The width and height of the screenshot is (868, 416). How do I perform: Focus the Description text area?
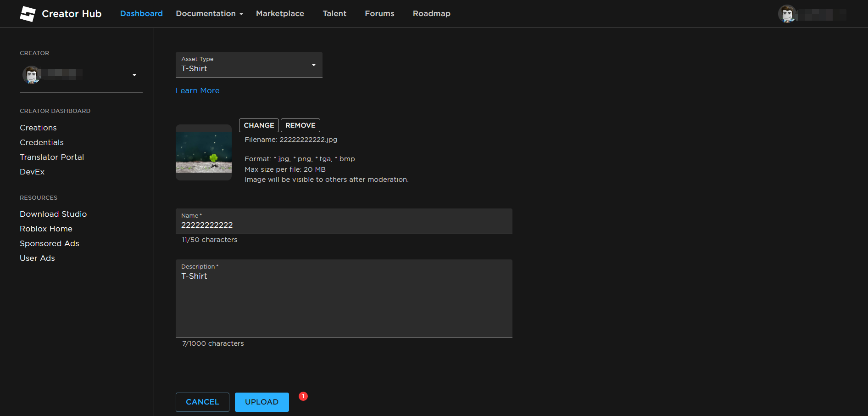point(344,298)
